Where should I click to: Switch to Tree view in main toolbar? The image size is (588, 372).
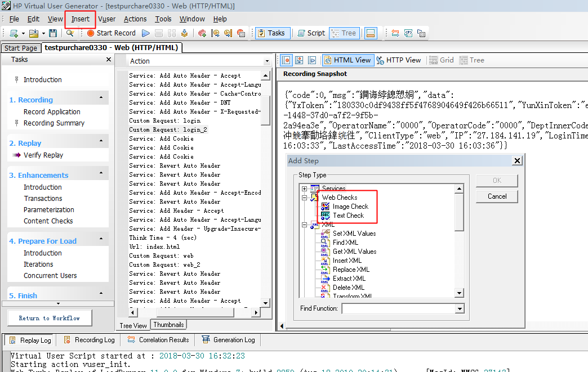click(344, 33)
